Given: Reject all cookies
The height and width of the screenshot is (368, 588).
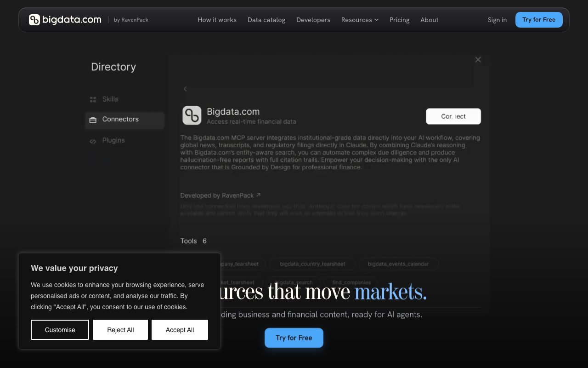Looking at the screenshot, I should point(120,330).
